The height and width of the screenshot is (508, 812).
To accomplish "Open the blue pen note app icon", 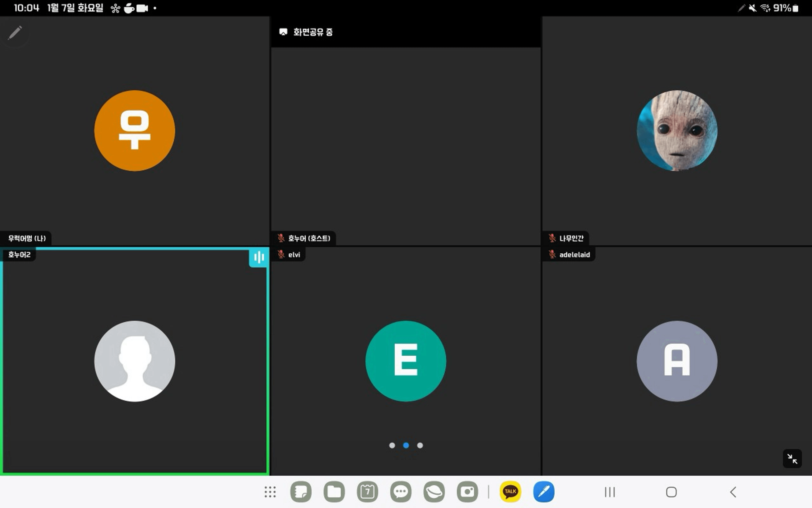I will [x=544, y=492].
